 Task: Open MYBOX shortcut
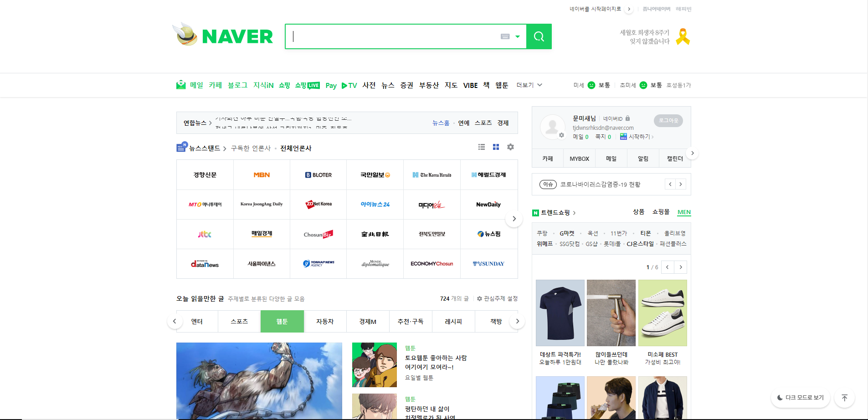(x=579, y=159)
